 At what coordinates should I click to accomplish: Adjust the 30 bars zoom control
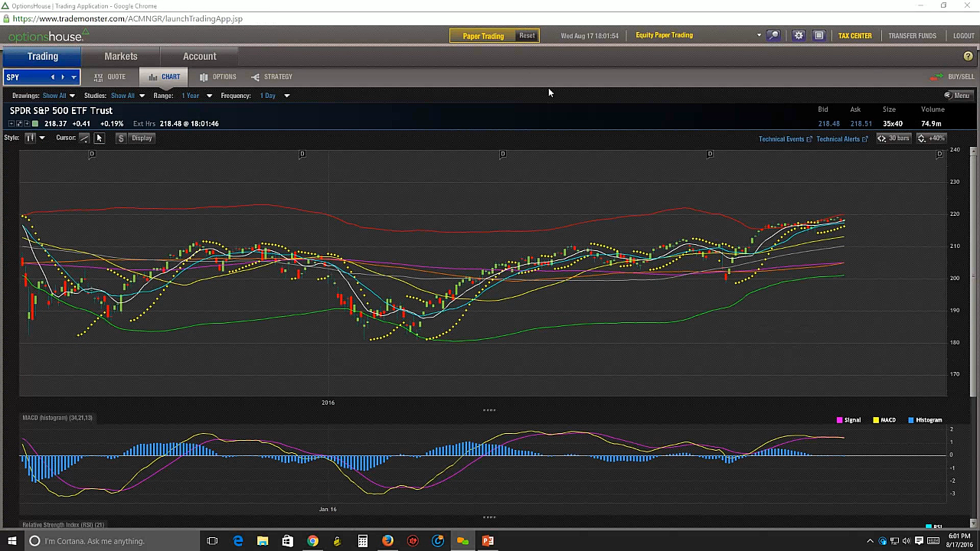[893, 139]
